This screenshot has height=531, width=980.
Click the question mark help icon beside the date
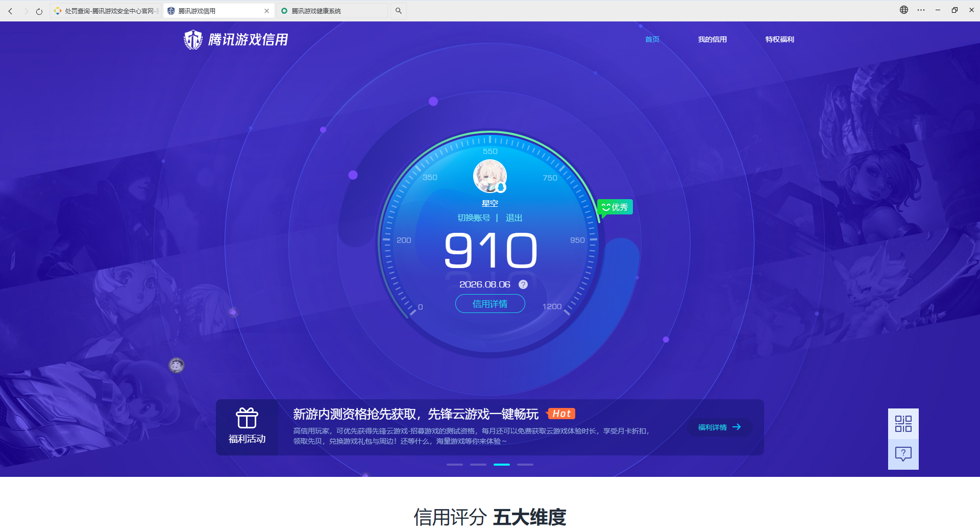[523, 284]
